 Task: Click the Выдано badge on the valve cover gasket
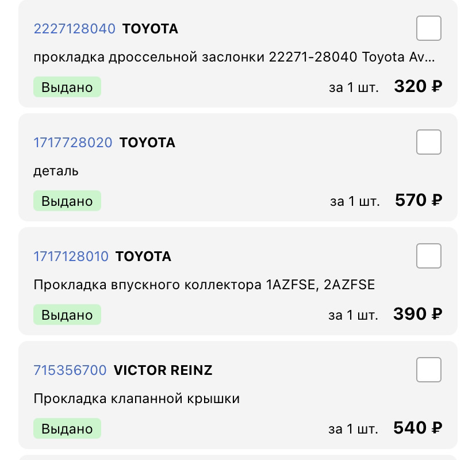pos(67,428)
